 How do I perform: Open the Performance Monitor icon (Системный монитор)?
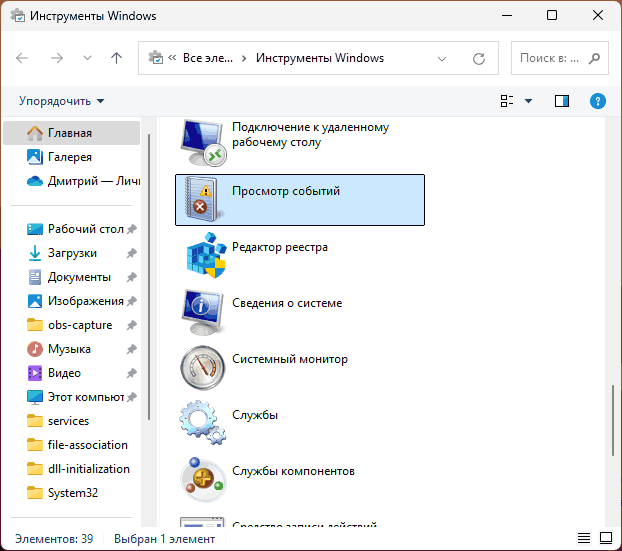click(203, 367)
